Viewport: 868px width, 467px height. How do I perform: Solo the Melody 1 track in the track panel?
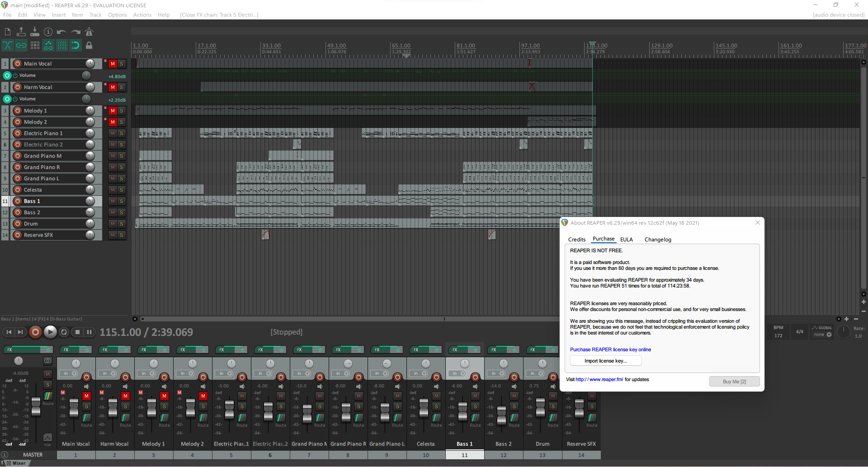pyautogui.click(x=121, y=111)
